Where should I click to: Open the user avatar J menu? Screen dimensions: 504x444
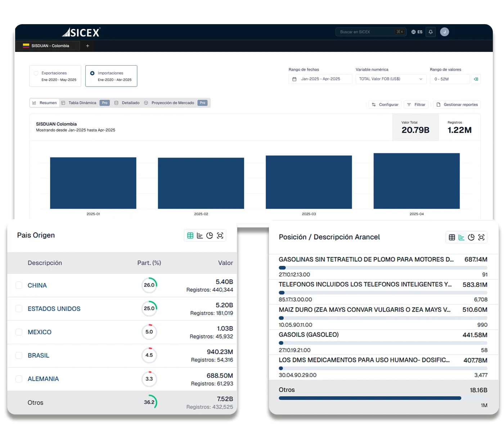445,32
